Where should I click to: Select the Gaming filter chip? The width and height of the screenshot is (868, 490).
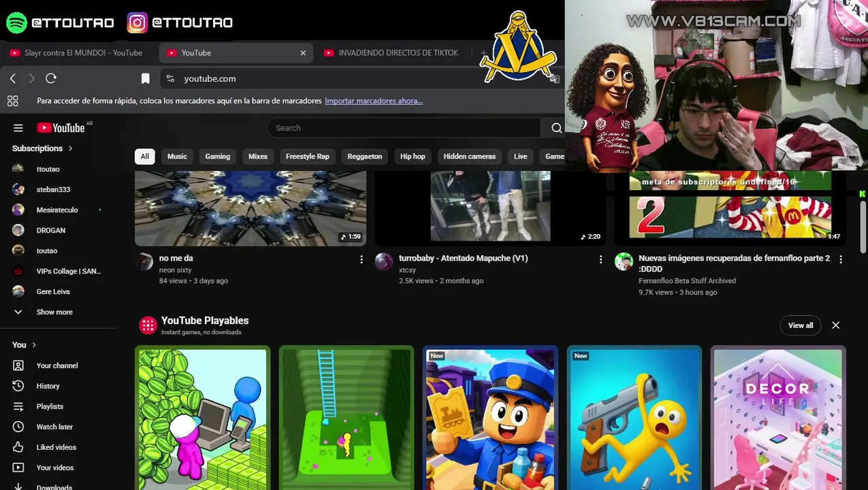tap(218, 157)
